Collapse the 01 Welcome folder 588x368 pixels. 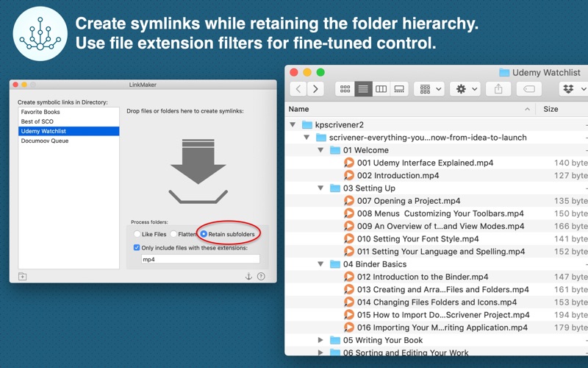click(320, 150)
